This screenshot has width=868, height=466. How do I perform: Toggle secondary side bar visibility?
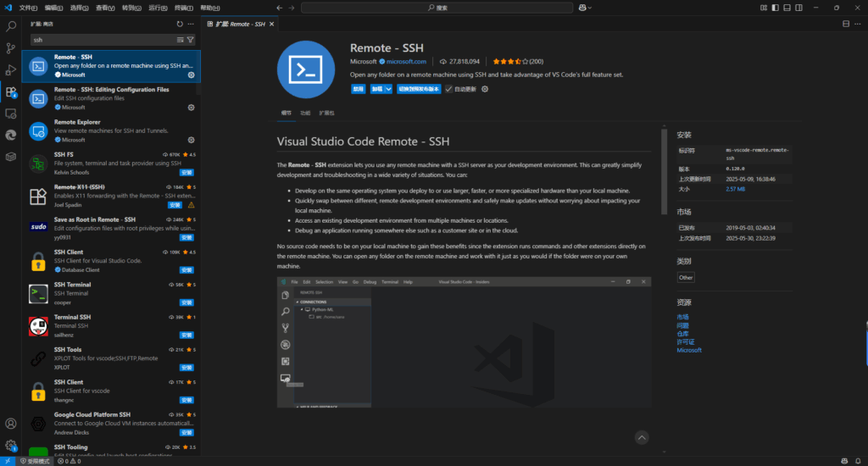(798, 8)
